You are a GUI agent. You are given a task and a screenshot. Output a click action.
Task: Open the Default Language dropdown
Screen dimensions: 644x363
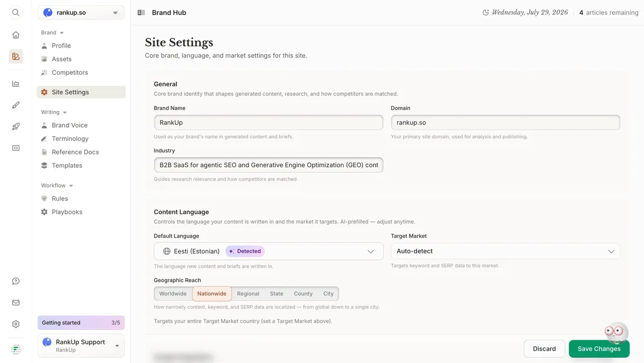pyautogui.click(x=268, y=251)
